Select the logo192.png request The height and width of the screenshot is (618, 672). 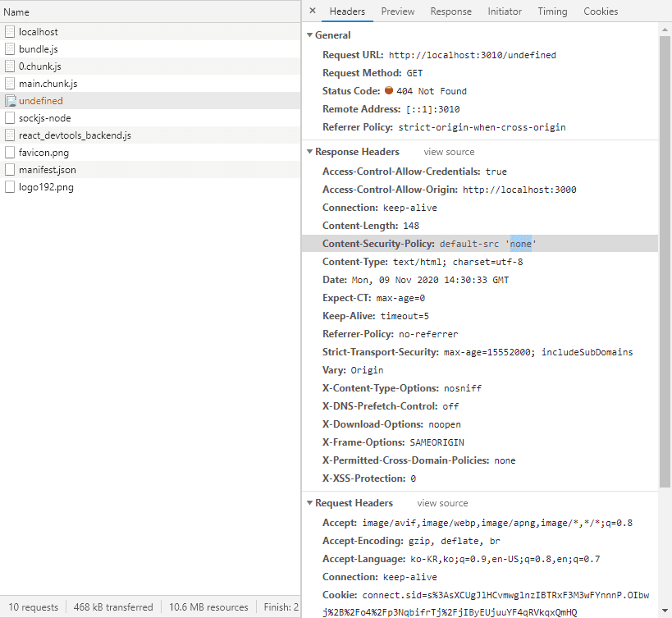click(x=150, y=187)
